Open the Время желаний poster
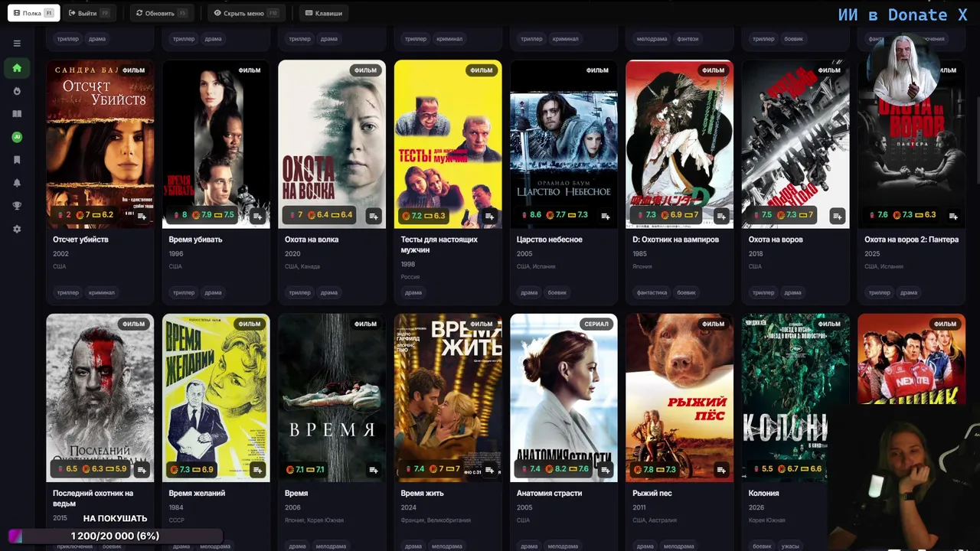The width and height of the screenshot is (980, 551). pos(216,398)
